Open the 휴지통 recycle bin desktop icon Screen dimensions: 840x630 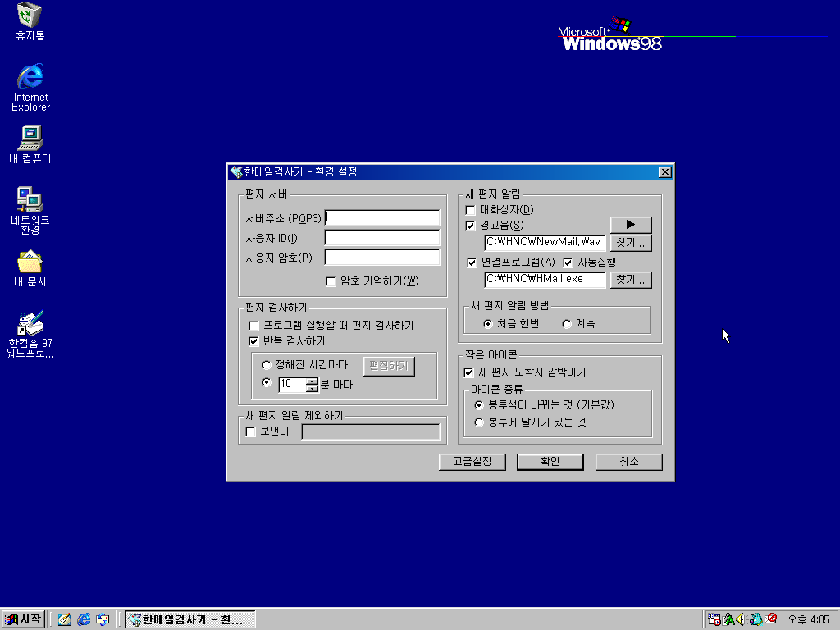30,21
